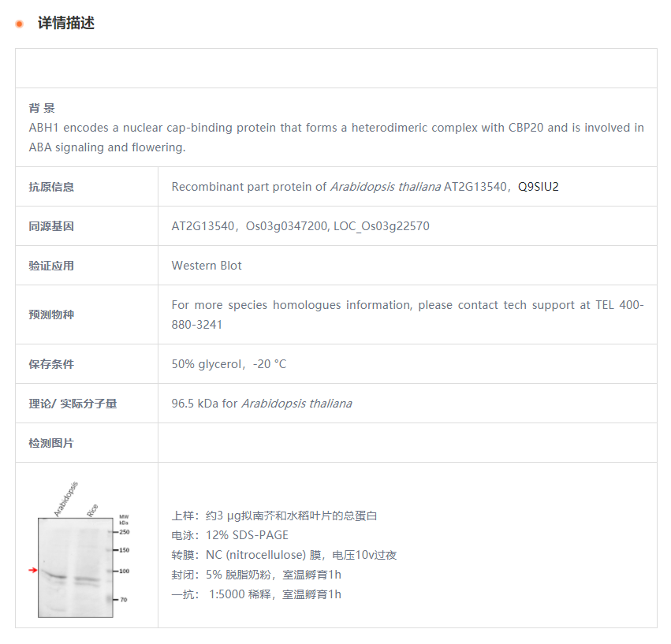The width and height of the screenshot is (671, 644).
Task: Click the 验证应用 row label
Action: [51, 266]
